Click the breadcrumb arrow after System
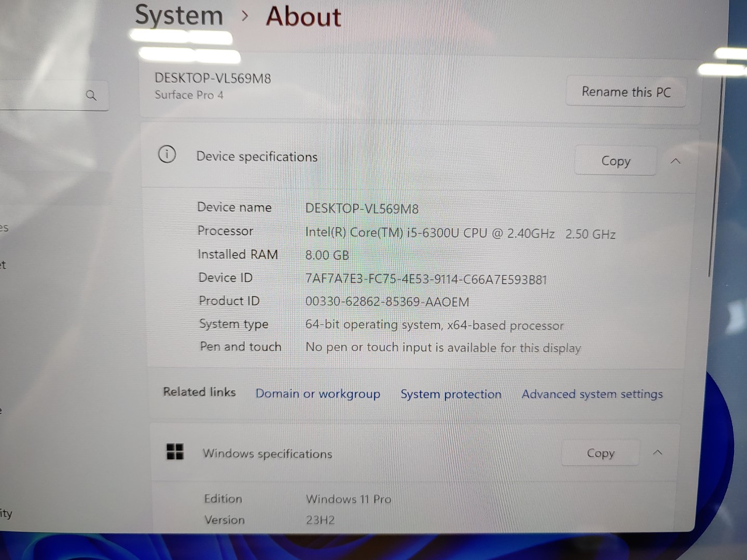This screenshot has height=560, width=747. pos(245,16)
